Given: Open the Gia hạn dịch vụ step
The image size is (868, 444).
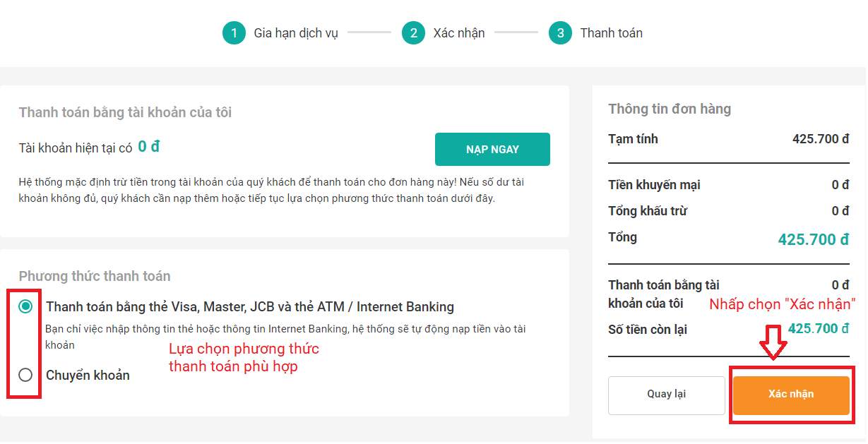Looking at the screenshot, I should [x=296, y=33].
